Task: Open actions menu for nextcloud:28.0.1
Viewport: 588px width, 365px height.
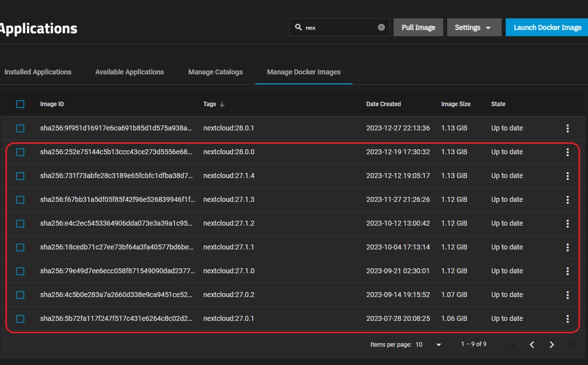Action: tap(567, 128)
